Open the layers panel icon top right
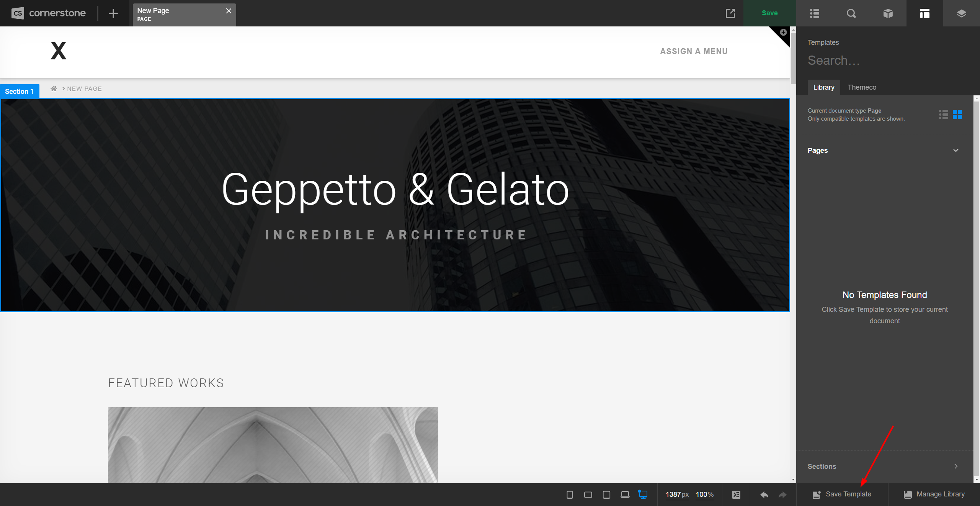 [961, 13]
